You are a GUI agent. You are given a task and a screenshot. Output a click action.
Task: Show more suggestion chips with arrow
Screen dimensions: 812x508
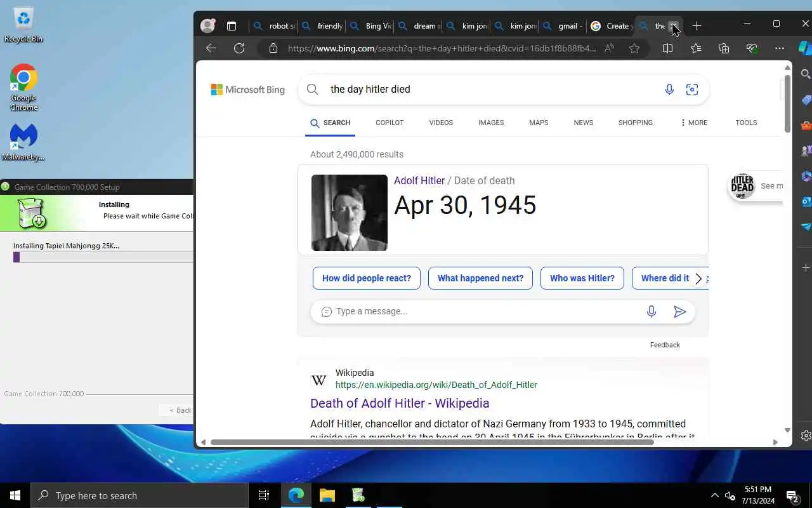point(698,278)
